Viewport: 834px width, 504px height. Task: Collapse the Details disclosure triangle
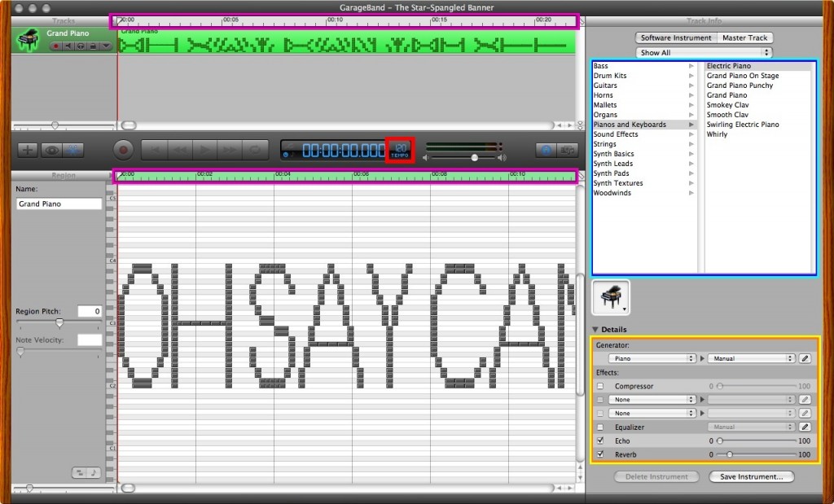pos(596,329)
